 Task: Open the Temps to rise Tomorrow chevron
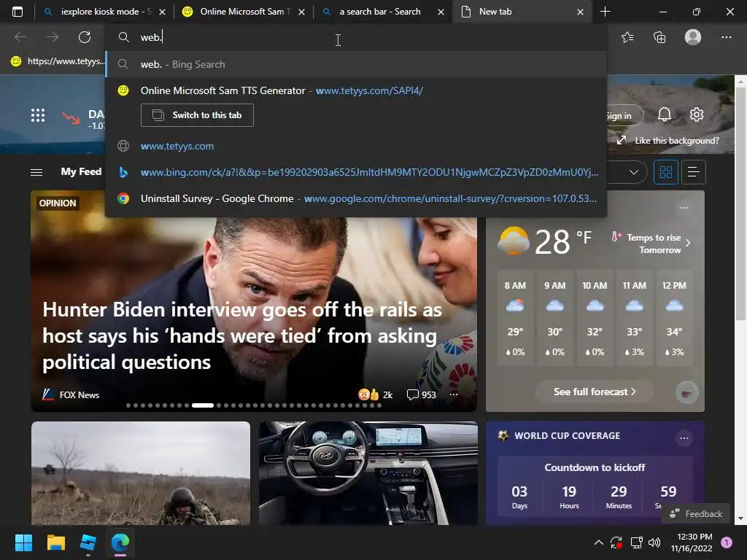tap(688, 243)
